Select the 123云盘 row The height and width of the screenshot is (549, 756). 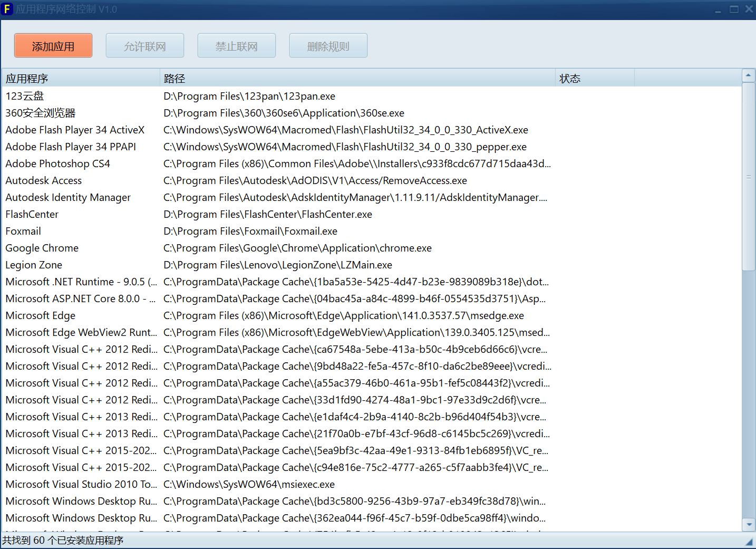(x=25, y=96)
